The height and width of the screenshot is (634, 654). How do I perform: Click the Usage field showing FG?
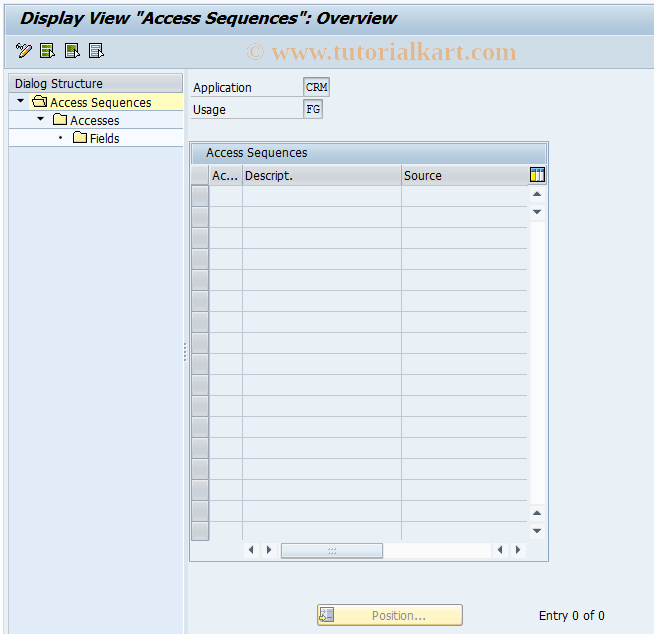pyautogui.click(x=313, y=109)
